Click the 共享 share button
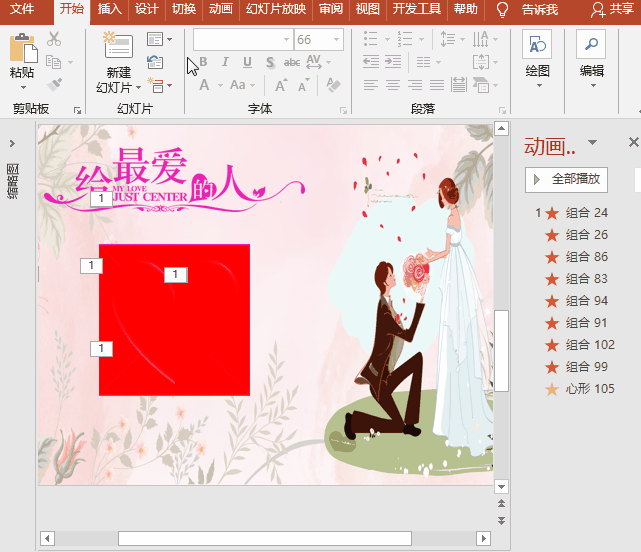The height and width of the screenshot is (552, 641). (x=612, y=9)
